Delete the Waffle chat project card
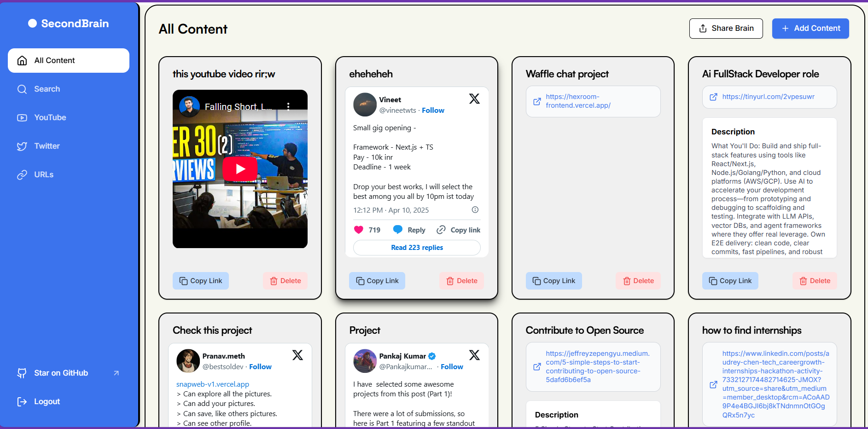 tap(638, 281)
